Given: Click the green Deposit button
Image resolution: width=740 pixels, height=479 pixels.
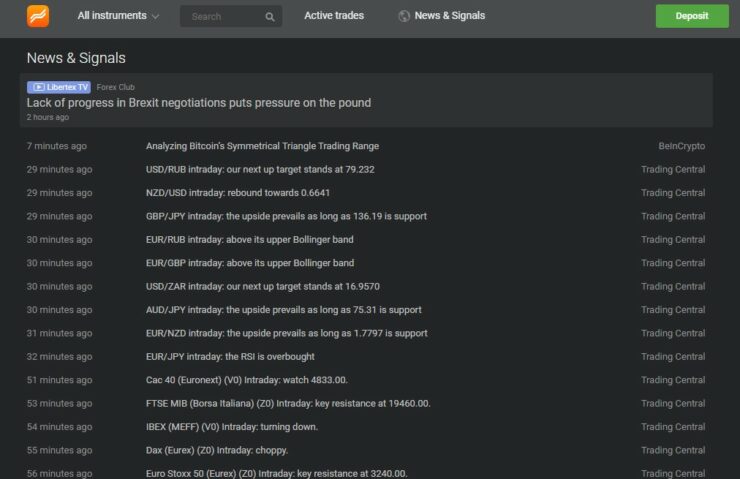Looking at the screenshot, I should point(692,16).
